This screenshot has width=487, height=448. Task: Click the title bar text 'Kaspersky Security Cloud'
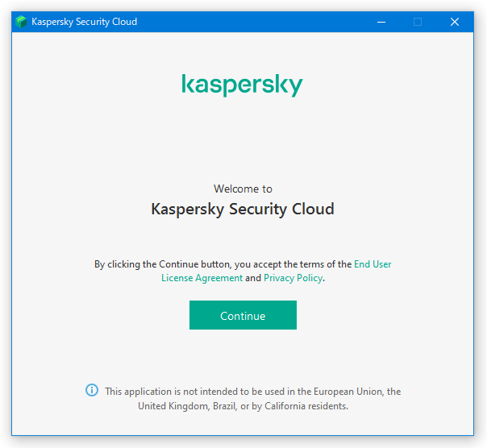point(84,22)
